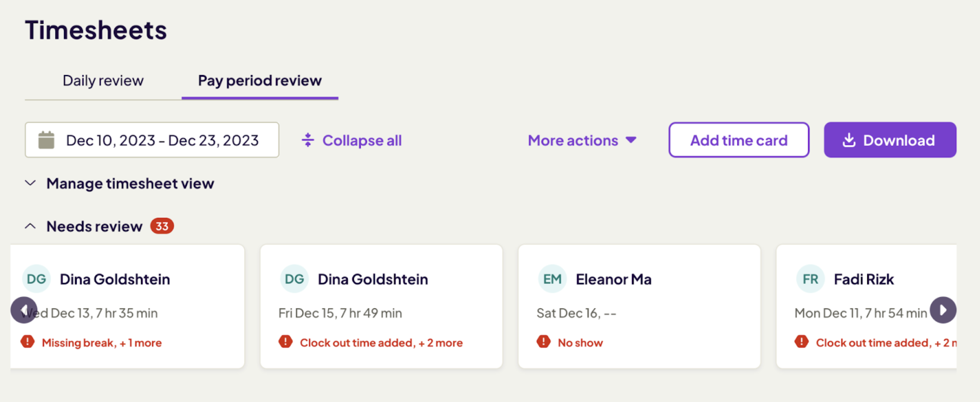Click the Add time card button
This screenshot has width=980, height=402.
738,140
